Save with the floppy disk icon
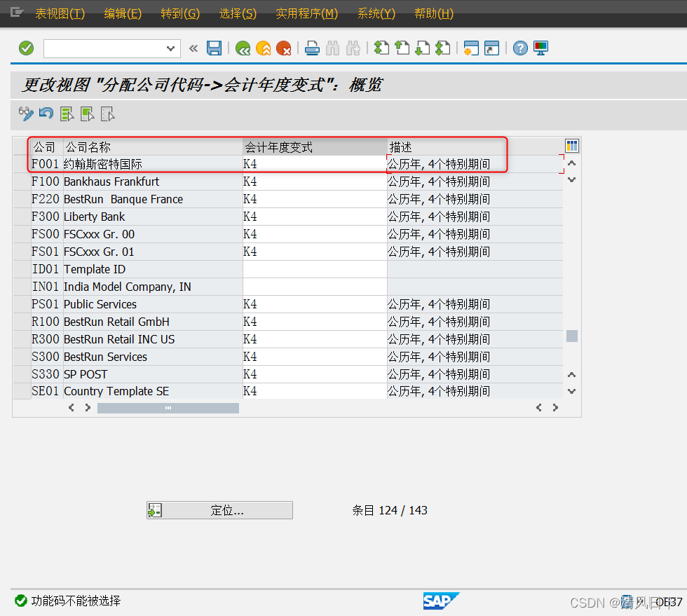Viewport: 687px width, 616px height. click(215, 48)
